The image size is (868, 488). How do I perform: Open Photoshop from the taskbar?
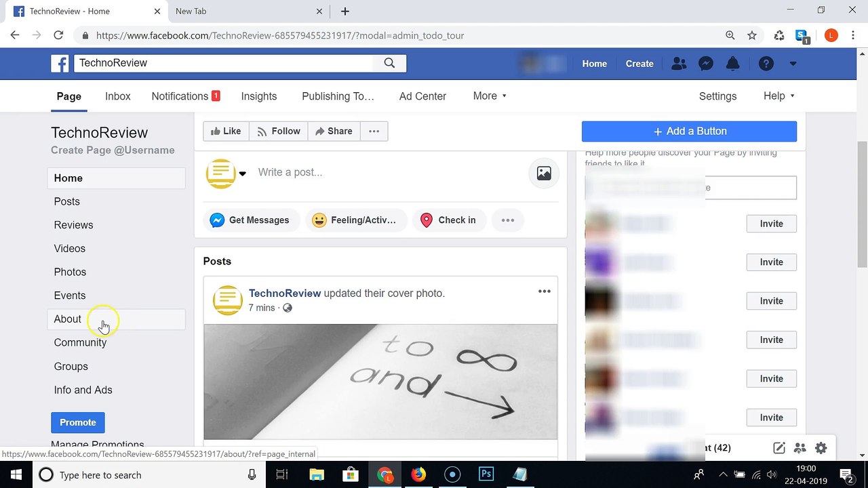[x=486, y=474]
